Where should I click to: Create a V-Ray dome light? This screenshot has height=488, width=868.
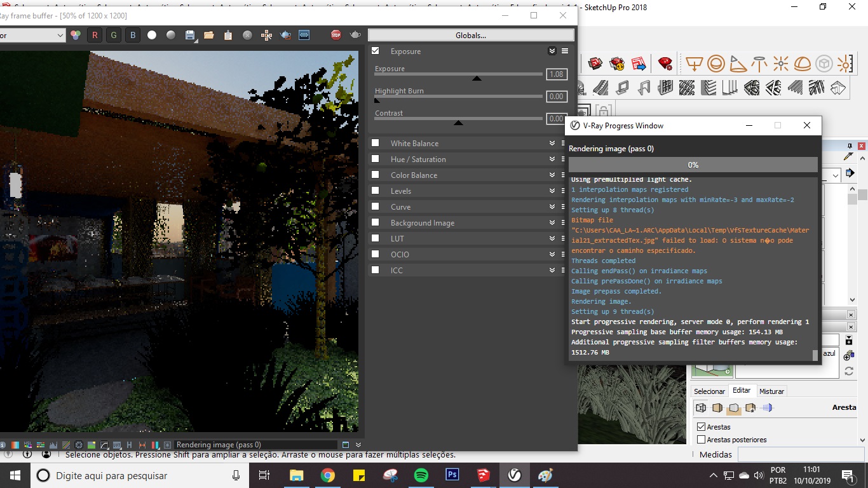803,64
